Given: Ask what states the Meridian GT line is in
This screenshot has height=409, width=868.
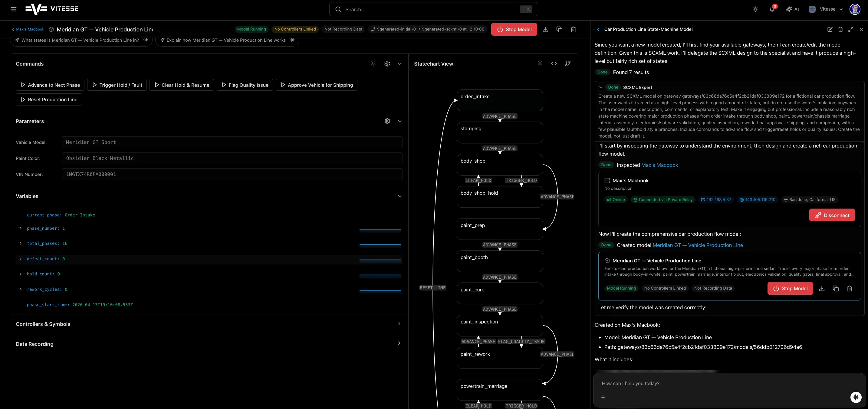Looking at the screenshot, I should click(81, 40).
